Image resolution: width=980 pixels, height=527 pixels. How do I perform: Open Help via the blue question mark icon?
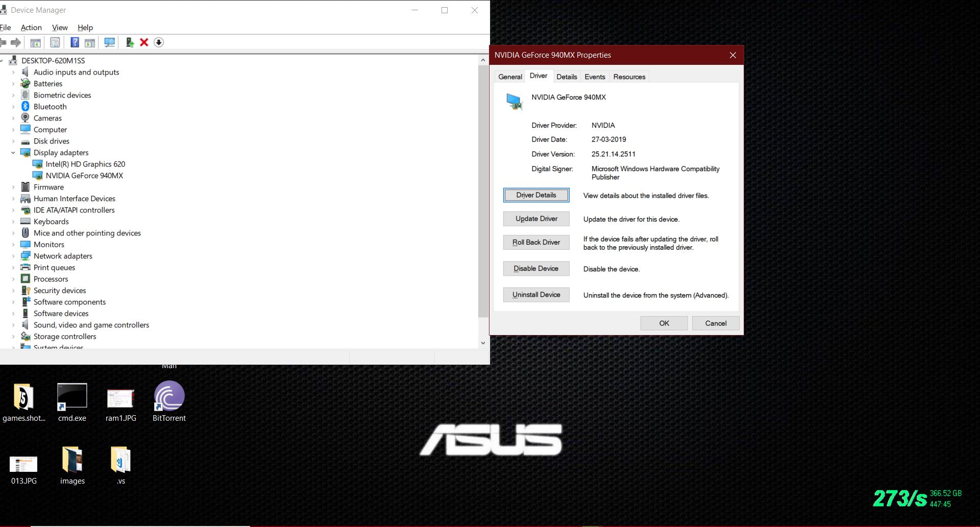coord(75,42)
